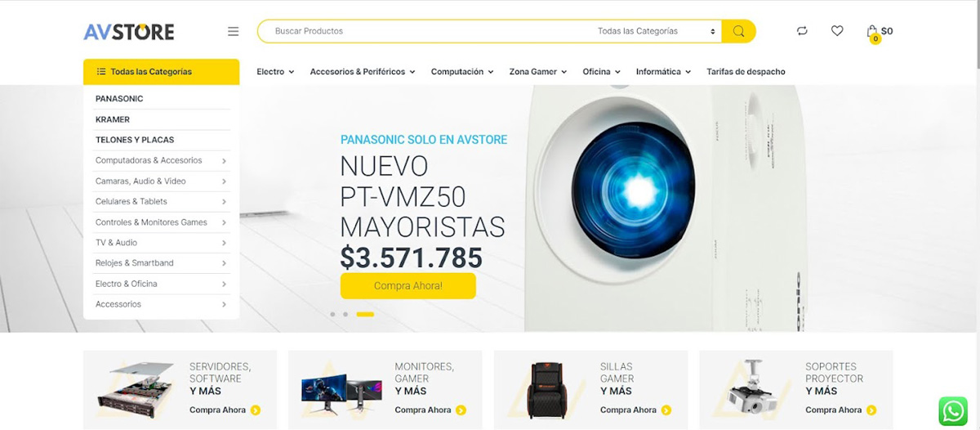
Task: Expand Computadoras & Accesorios category
Action: (x=161, y=160)
